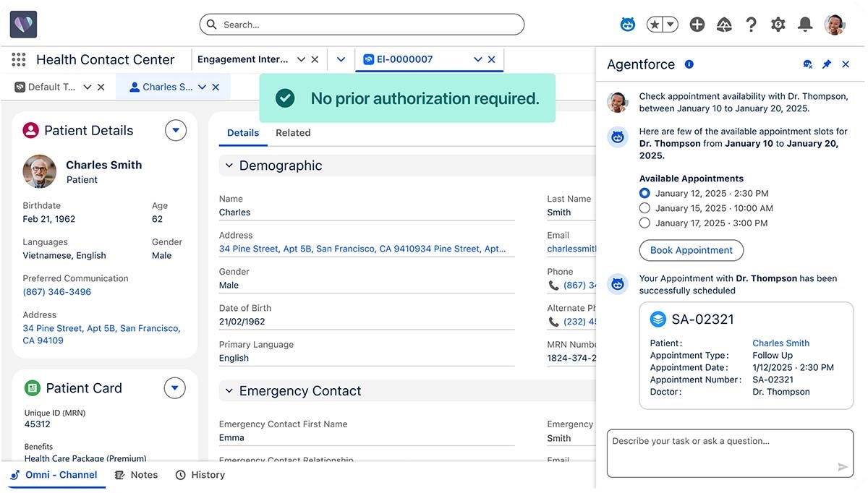Click the Book Appointment button
The image size is (868, 493).
(691, 250)
